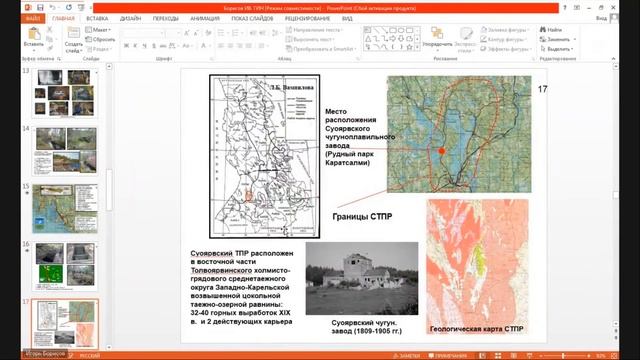
Task: Toggle align text right
Action: (240, 46)
